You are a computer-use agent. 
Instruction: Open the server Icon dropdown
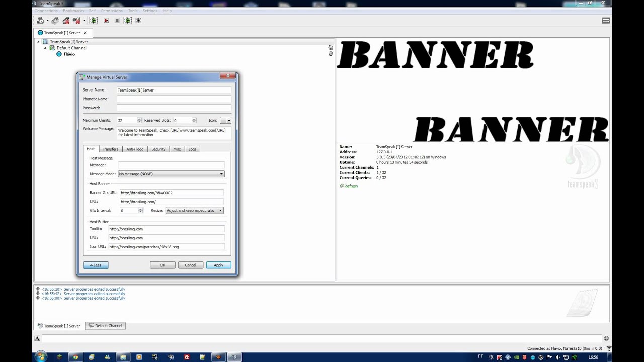pyautogui.click(x=226, y=121)
